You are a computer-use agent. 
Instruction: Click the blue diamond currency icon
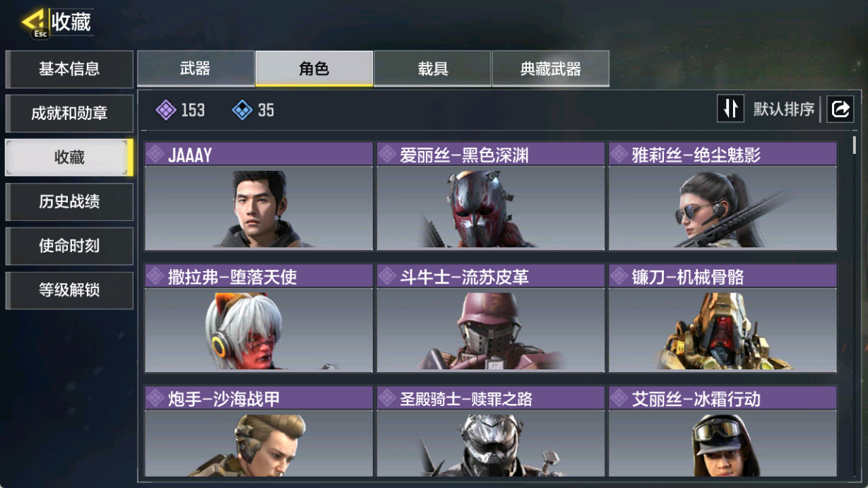click(242, 110)
